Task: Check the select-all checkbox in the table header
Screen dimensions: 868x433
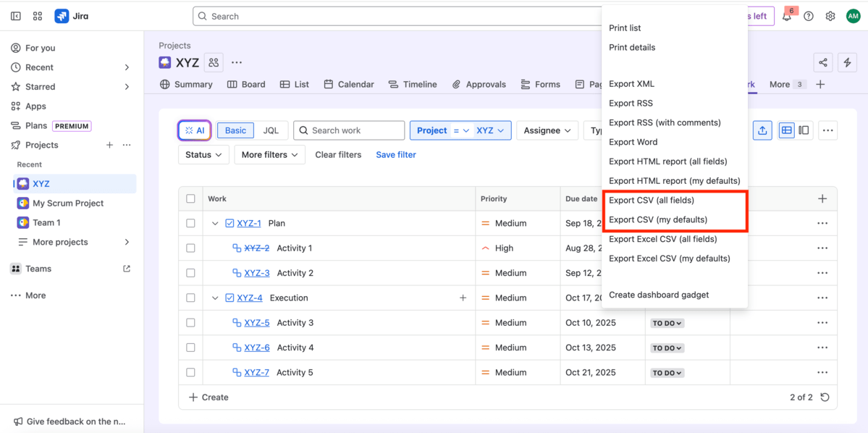Action: 190,198
